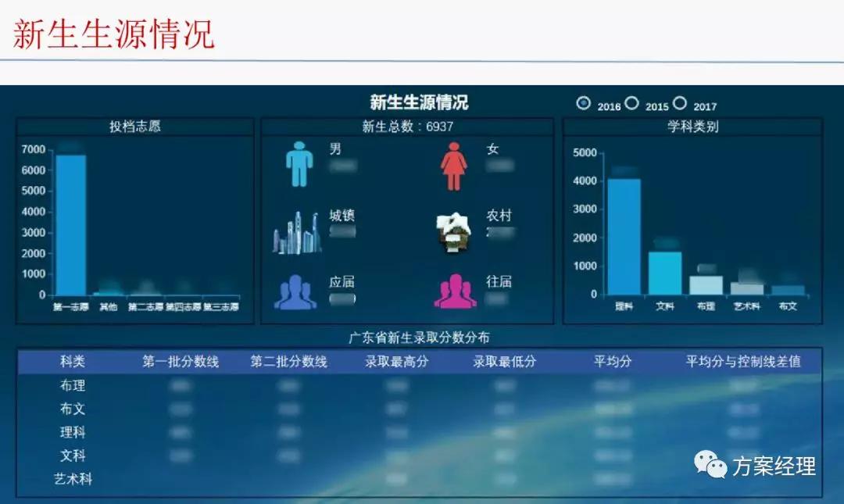Select the 第四志愿 x-axis label
This screenshot has height=504, width=844.
click(x=184, y=307)
